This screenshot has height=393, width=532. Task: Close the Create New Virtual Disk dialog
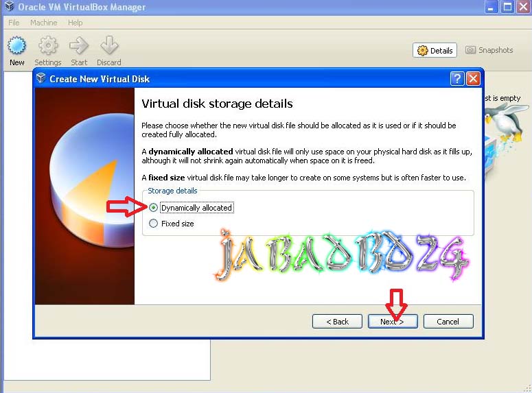click(473, 79)
